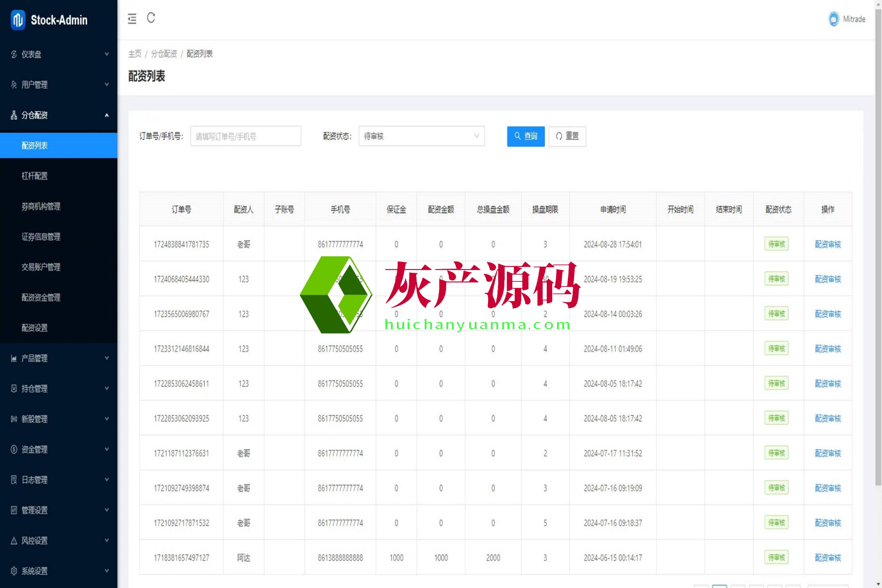The width and height of the screenshot is (882, 588).
Task: Click the 仪表盘 dashboard icon
Action: 14,54
